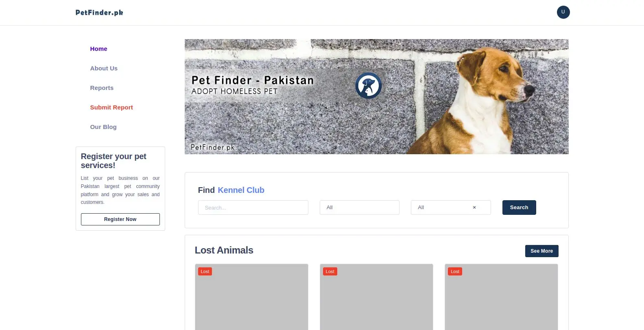Screen dimensions: 644x330
Task: Open the user avatar menu
Action: (x=563, y=12)
